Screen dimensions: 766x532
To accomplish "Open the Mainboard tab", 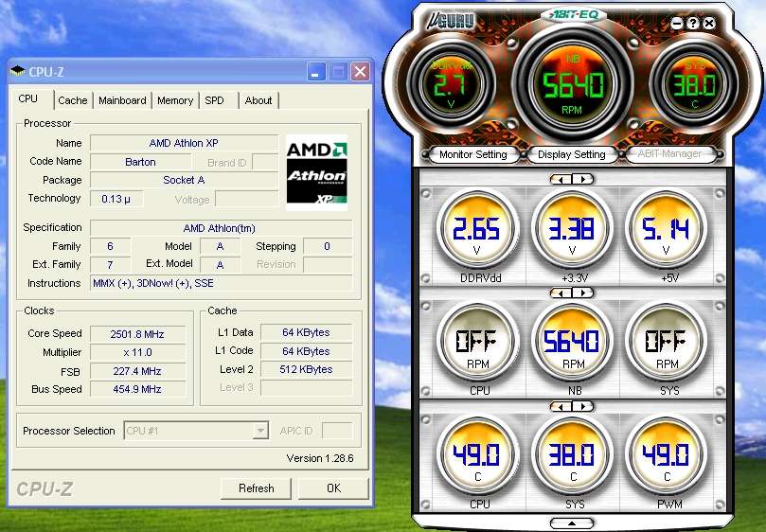I will (122, 100).
